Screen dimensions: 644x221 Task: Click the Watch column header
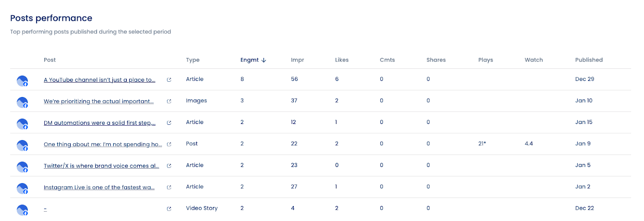pos(533,60)
